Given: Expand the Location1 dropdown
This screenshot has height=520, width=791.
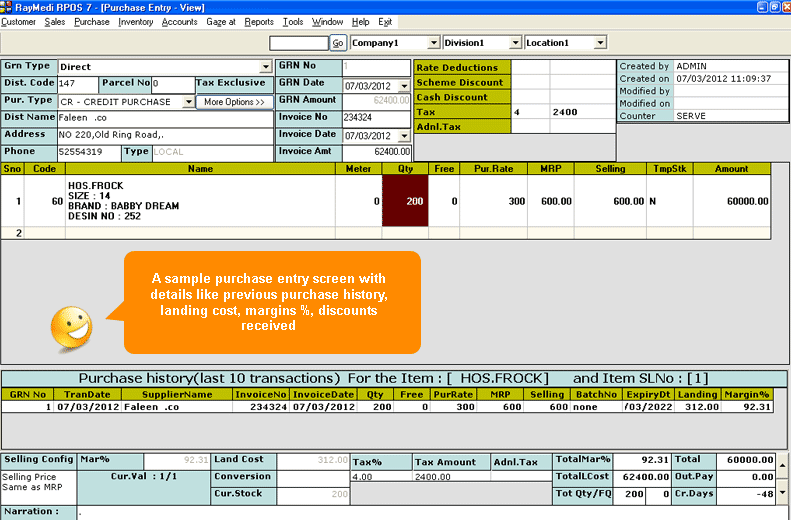Looking at the screenshot, I should [600, 43].
